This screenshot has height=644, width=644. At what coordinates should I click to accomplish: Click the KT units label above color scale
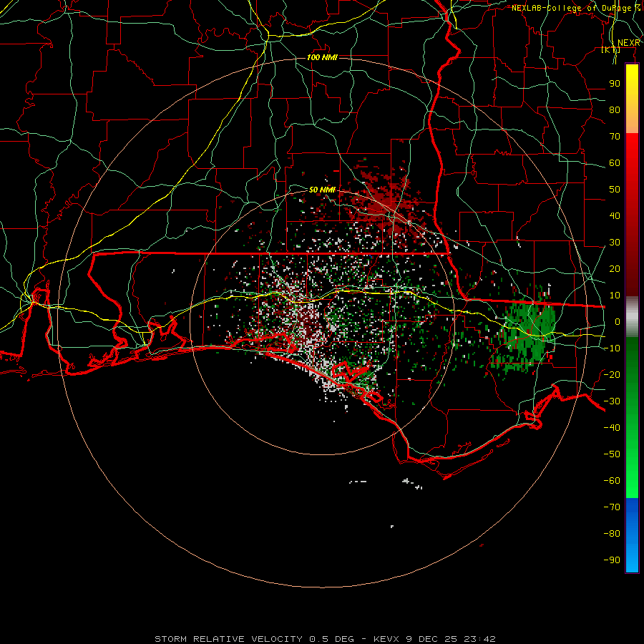tap(611, 50)
